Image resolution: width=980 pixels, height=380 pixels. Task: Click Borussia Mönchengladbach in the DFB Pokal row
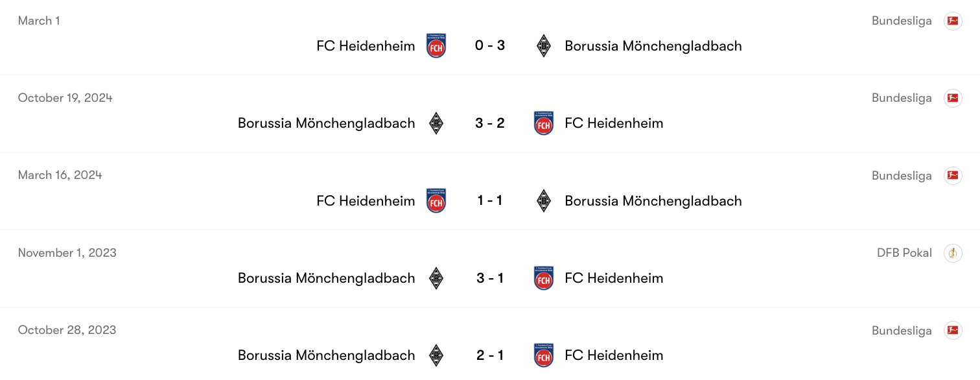[x=326, y=278]
